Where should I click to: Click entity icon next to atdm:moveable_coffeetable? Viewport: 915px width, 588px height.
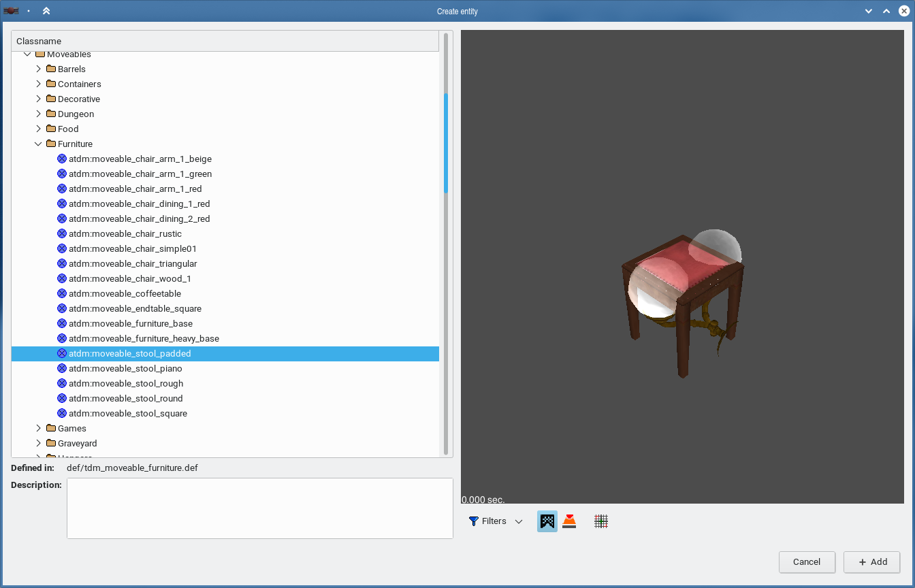coord(62,293)
